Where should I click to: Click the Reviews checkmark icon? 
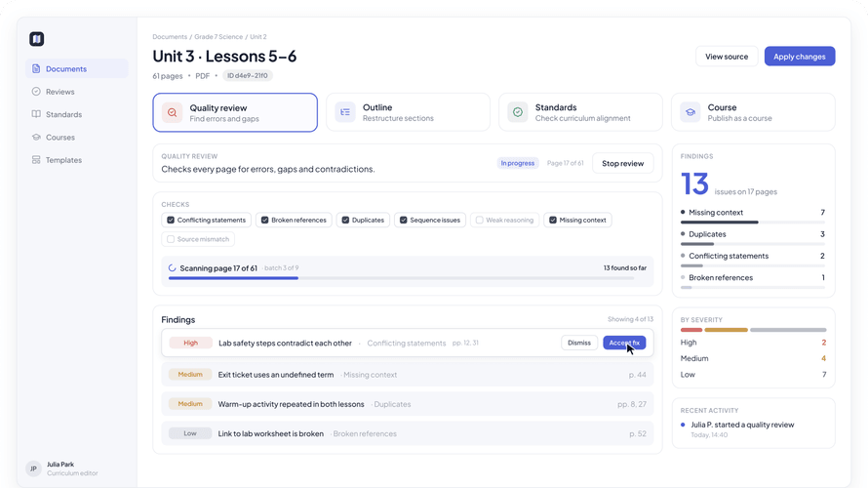pyautogui.click(x=36, y=92)
